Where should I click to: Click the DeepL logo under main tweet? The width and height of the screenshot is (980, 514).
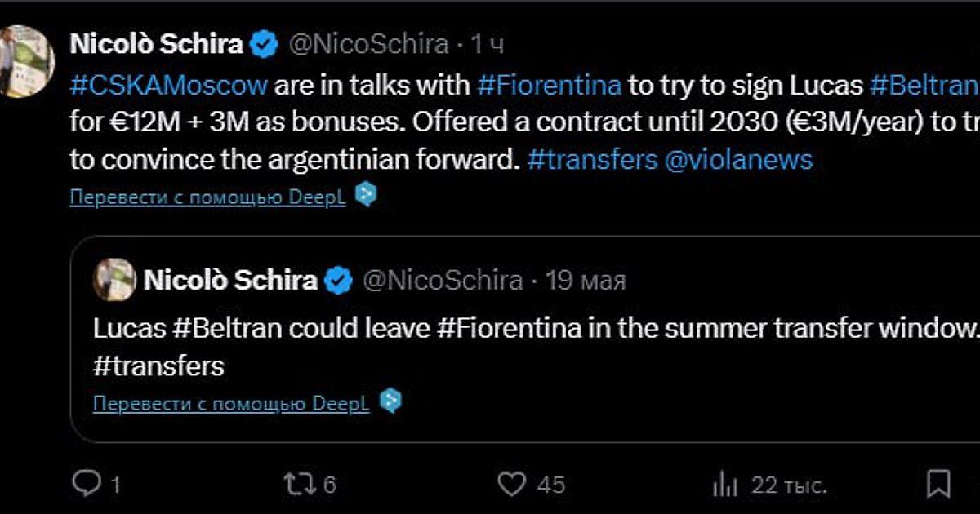[366, 196]
